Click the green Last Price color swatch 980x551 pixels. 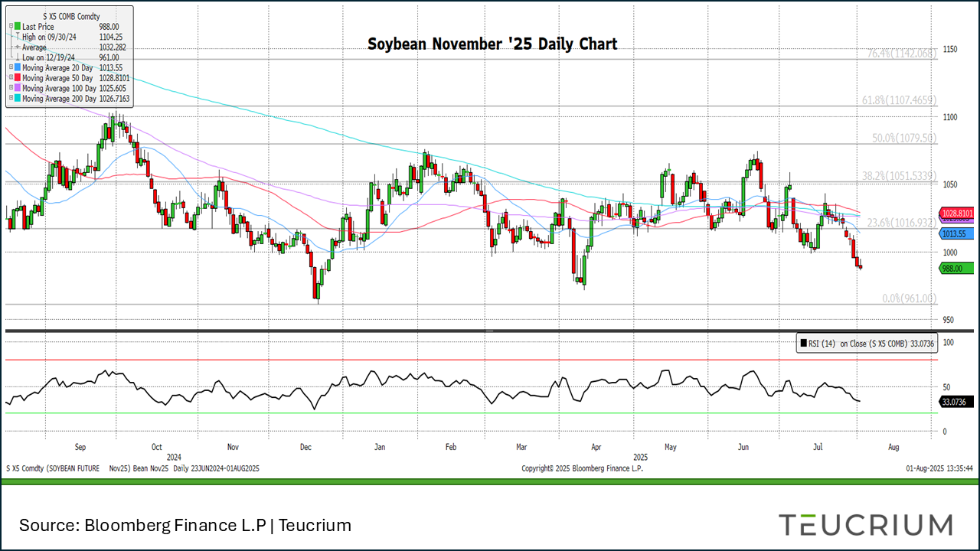tap(18, 26)
